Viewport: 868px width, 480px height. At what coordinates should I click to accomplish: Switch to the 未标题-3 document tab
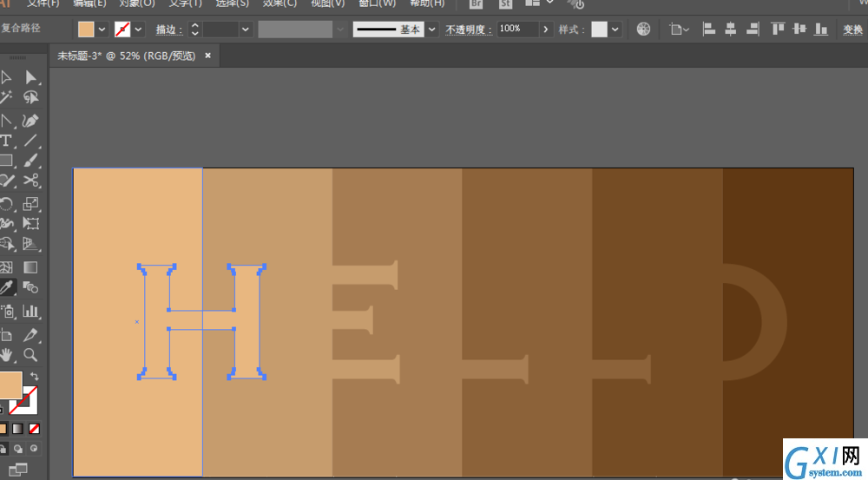(126, 56)
